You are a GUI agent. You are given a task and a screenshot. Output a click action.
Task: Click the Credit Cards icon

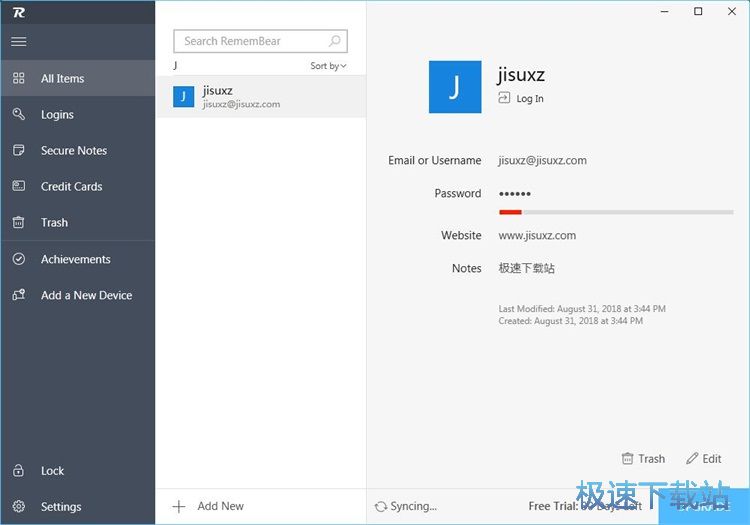[x=19, y=186]
